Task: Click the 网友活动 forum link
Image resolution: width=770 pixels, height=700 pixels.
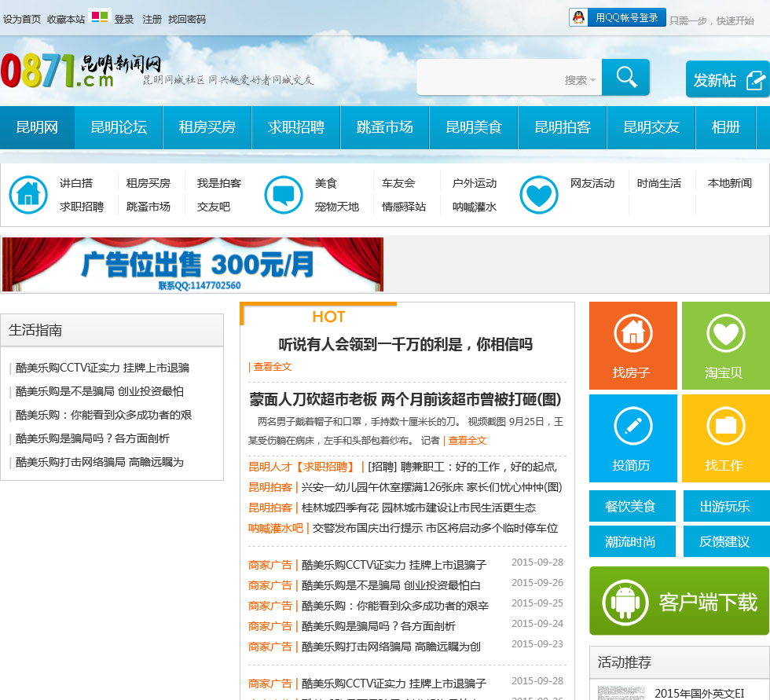Action: click(x=592, y=183)
